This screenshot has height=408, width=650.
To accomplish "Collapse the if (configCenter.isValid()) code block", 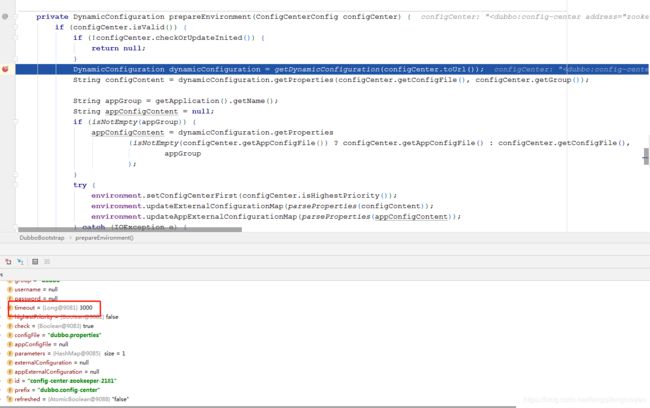I will 16,27.
